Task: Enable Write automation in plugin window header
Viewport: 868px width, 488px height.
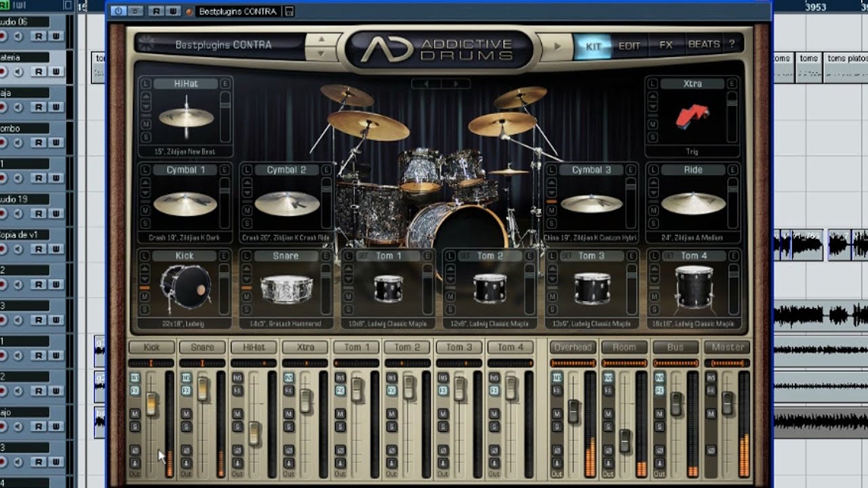Action: click(173, 12)
